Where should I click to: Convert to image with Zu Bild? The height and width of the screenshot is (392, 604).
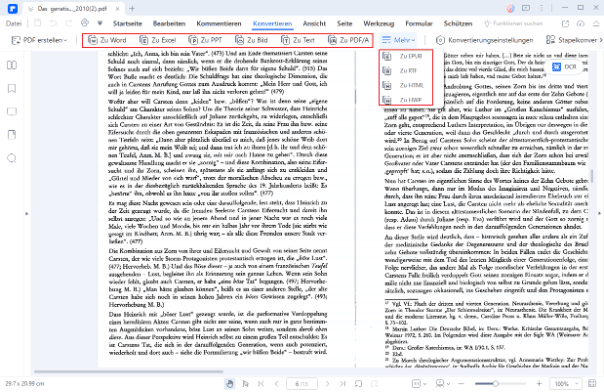(x=251, y=40)
